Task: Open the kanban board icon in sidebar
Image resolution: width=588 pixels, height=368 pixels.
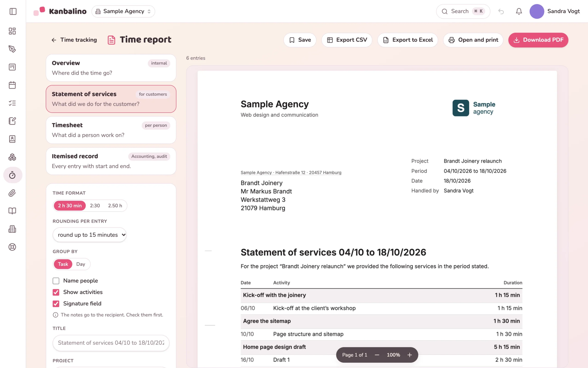Action: click(x=12, y=67)
